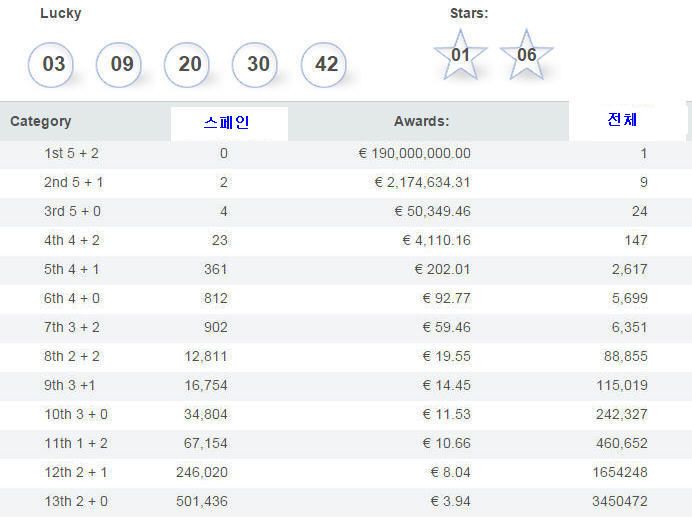This screenshot has width=692, height=520.
Task: Click the star icon numbered 01
Action: (x=460, y=55)
